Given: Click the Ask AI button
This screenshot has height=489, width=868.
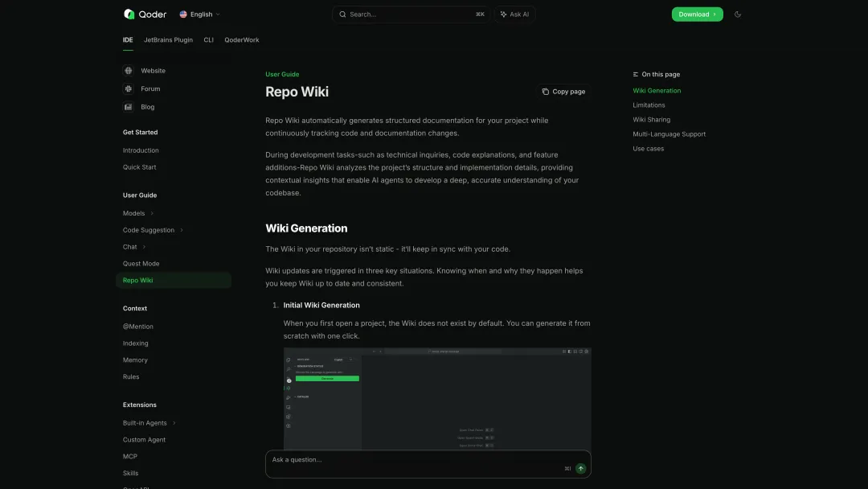Looking at the screenshot, I should point(514,14).
